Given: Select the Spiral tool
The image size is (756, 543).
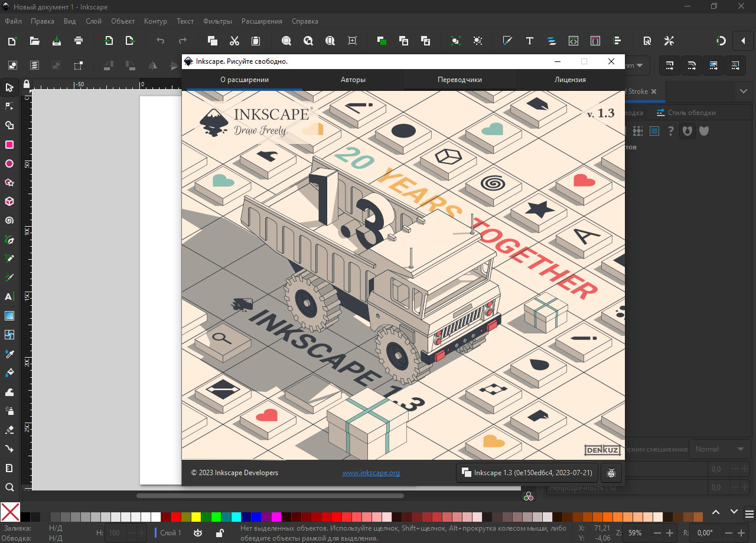Looking at the screenshot, I should (x=9, y=221).
